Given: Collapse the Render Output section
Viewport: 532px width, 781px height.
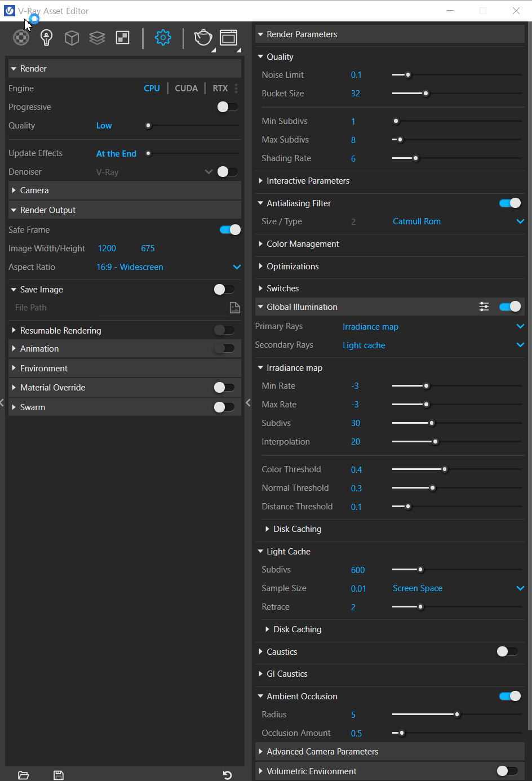Looking at the screenshot, I should 125,210.
